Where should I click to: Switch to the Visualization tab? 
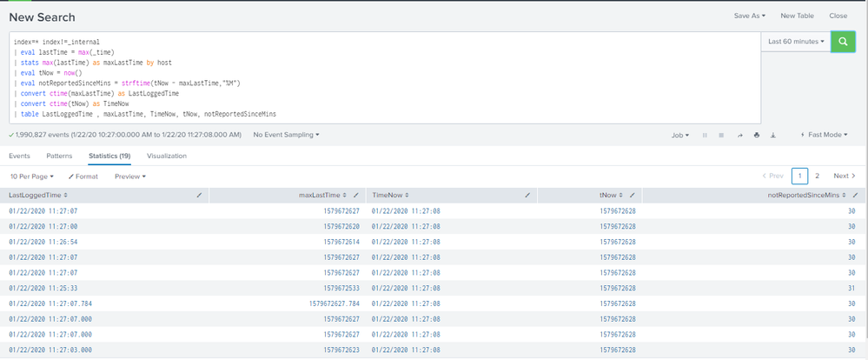[167, 157]
